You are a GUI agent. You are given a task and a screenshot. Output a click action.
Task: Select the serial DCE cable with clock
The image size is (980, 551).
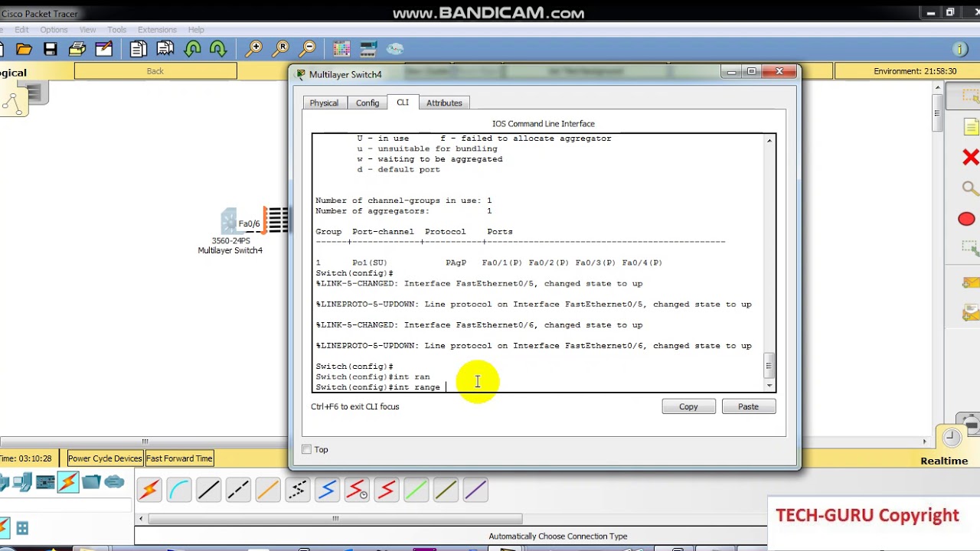tap(357, 490)
